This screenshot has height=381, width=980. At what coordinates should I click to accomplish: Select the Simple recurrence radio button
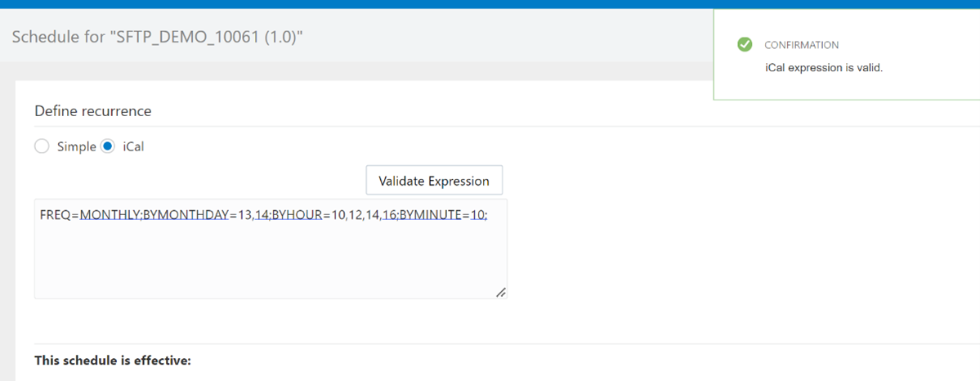point(42,147)
